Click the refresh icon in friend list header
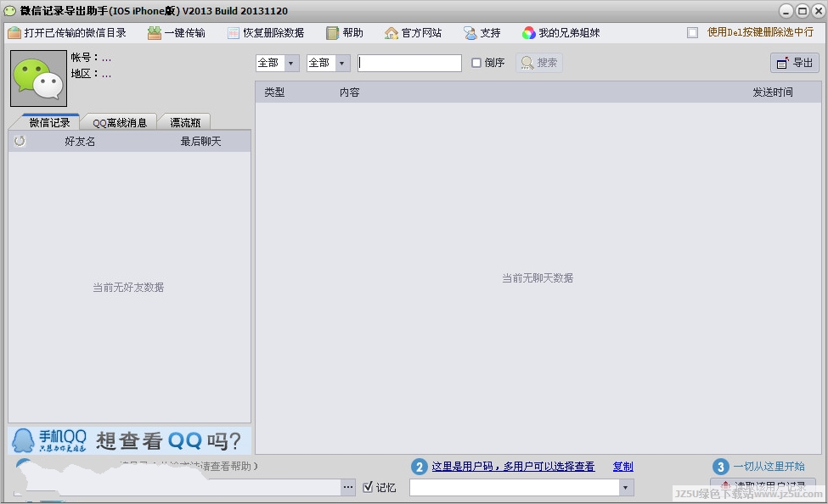Viewport: 828px width, 504px height. tap(20, 141)
